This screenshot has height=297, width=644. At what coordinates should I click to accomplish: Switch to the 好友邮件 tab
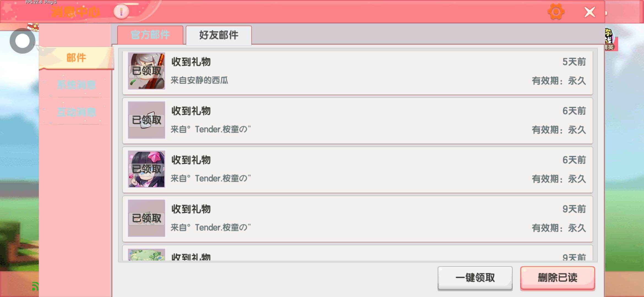pyautogui.click(x=219, y=35)
